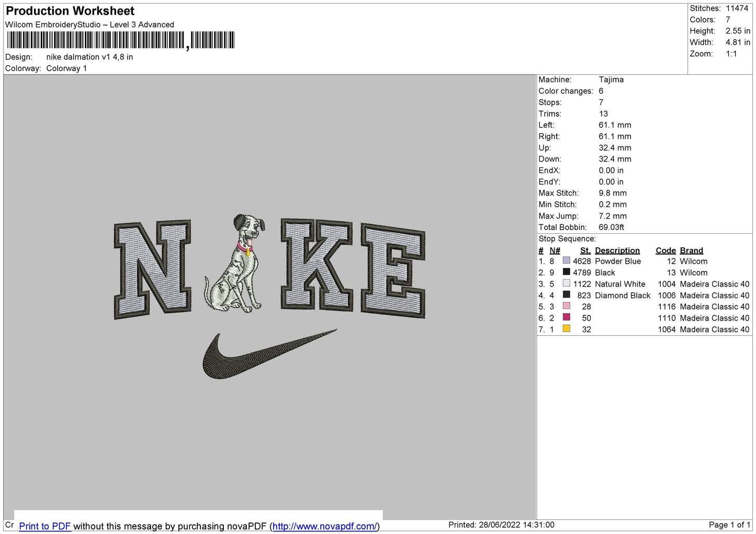The image size is (756, 534).
Task: Click the 'Page 1 of 1' footer text
Action: (x=729, y=525)
